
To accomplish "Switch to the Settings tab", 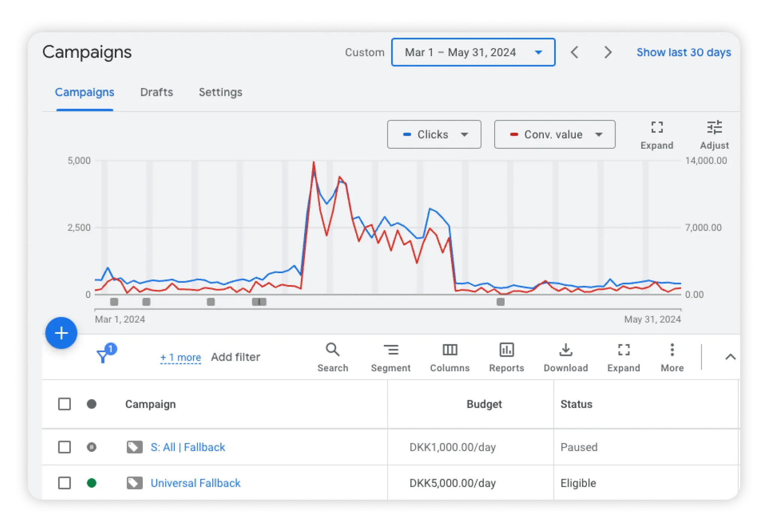I will coord(220,92).
